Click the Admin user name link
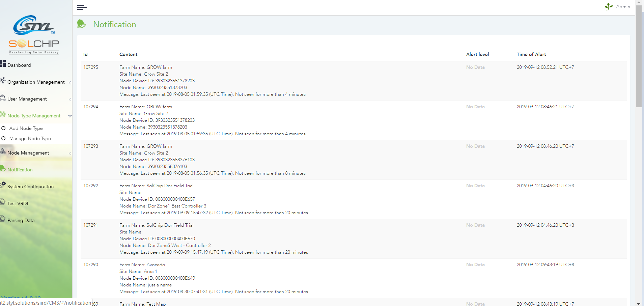 (x=623, y=6)
